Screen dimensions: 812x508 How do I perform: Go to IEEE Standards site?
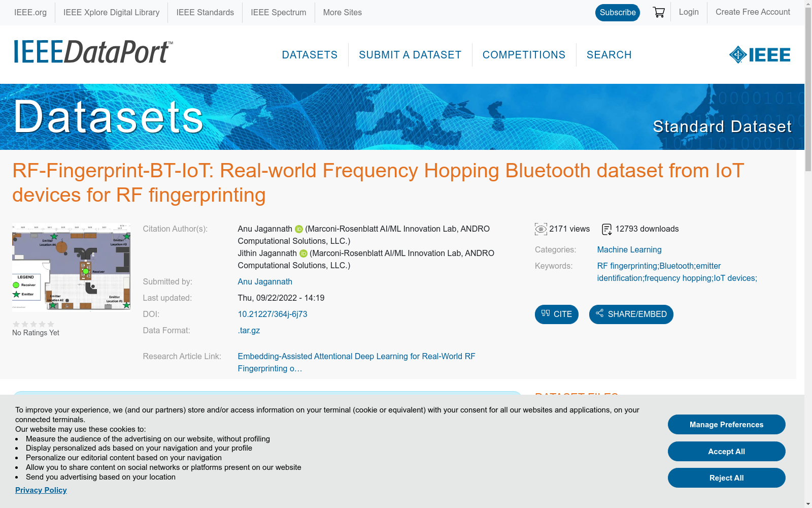point(205,12)
